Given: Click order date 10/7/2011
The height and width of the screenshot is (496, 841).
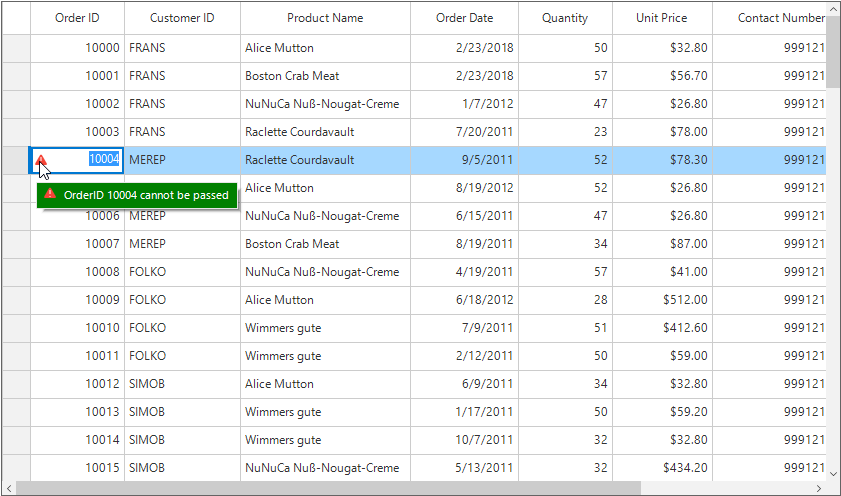Looking at the screenshot, I should click(x=485, y=440).
